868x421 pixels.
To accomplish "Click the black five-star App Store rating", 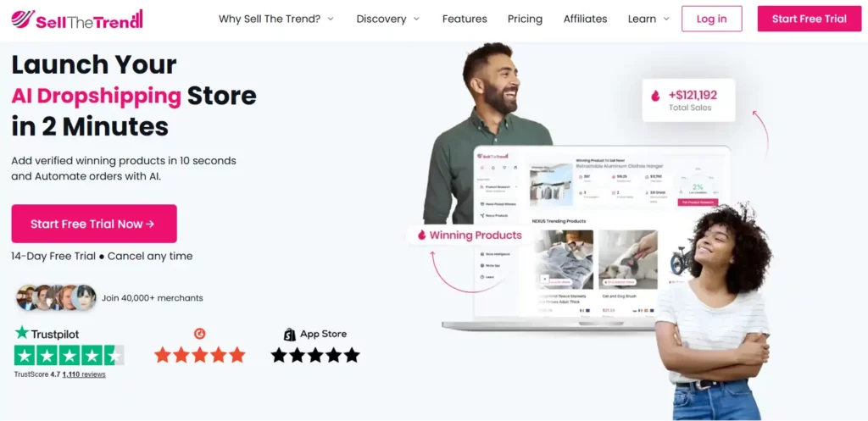I will (x=315, y=355).
